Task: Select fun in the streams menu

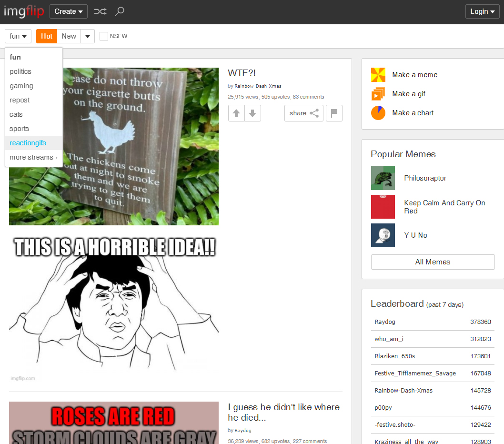Action: [x=34, y=57]
